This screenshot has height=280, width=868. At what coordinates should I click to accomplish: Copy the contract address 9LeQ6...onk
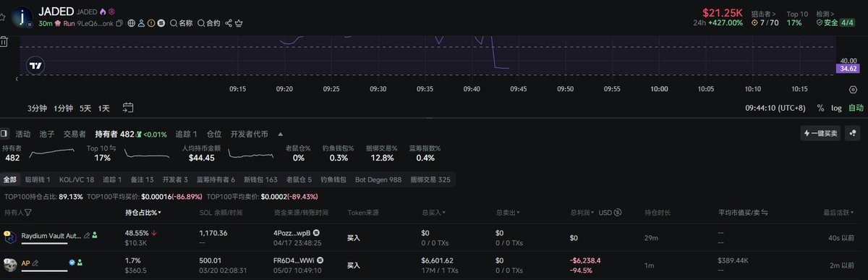click(119, 23)
